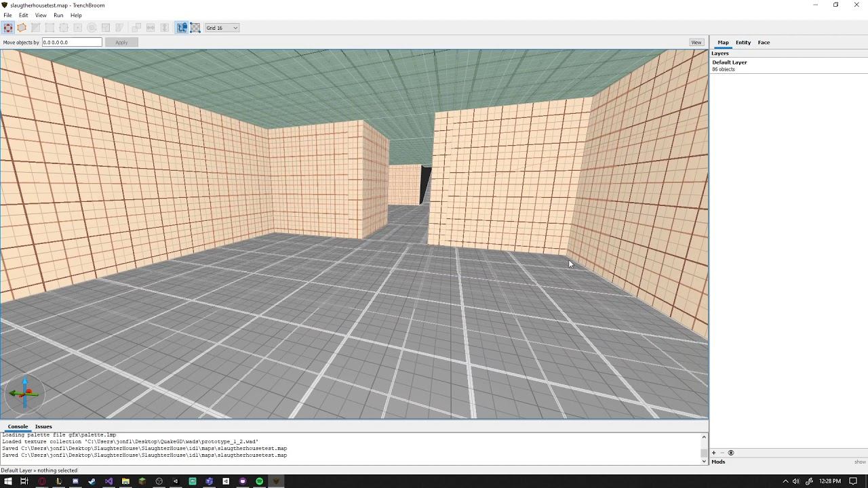Click the last 'Saved ... slaugtherhousetest.map' console line
The image size is (868, 488).
tap(144, 455)
